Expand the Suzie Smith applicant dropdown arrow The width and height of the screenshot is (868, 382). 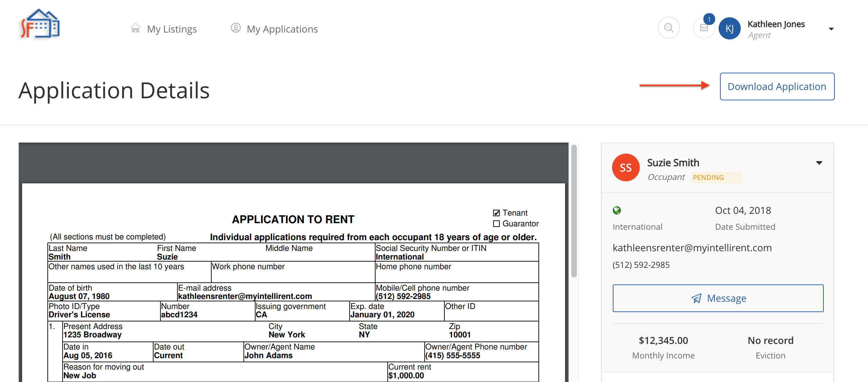pos(819,163)
